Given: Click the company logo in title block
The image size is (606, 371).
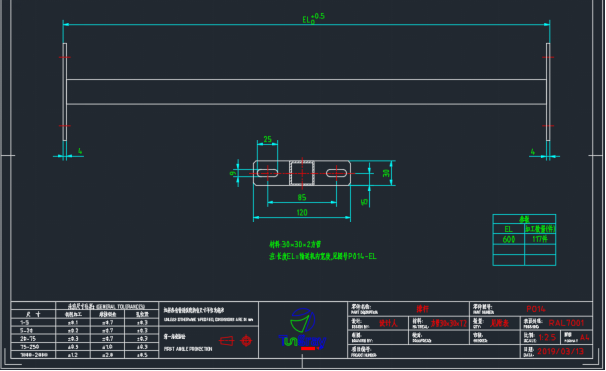Looking at the screenshot, I should tap(303, 329).
